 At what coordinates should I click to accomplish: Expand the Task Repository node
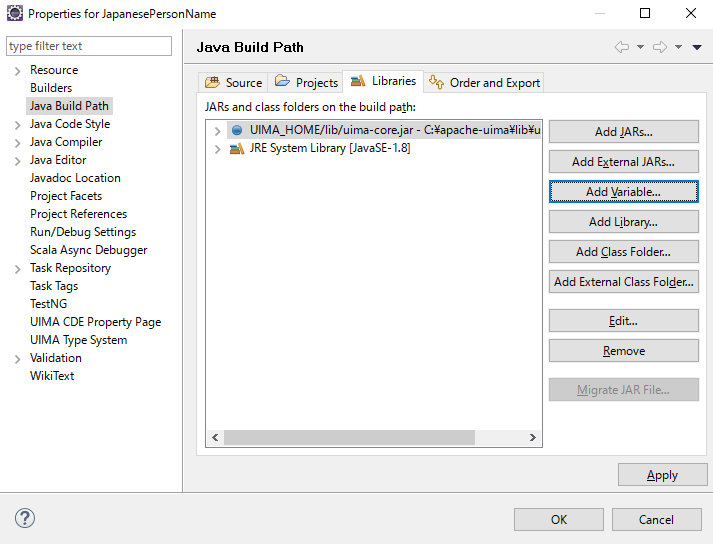click(17, 269)
